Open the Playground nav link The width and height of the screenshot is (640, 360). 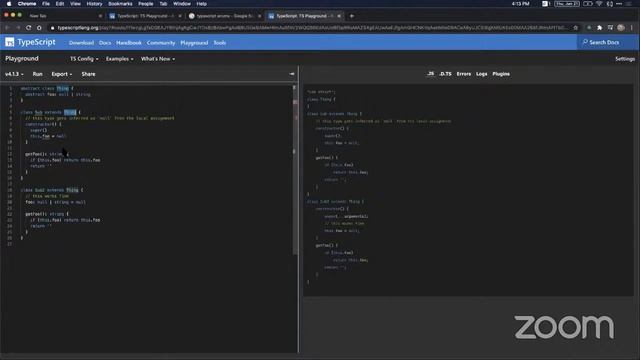(x=194, y=42)
